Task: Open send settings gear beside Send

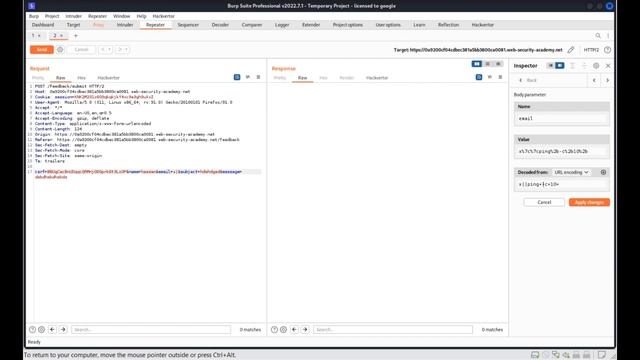Action: click(60, 50)
